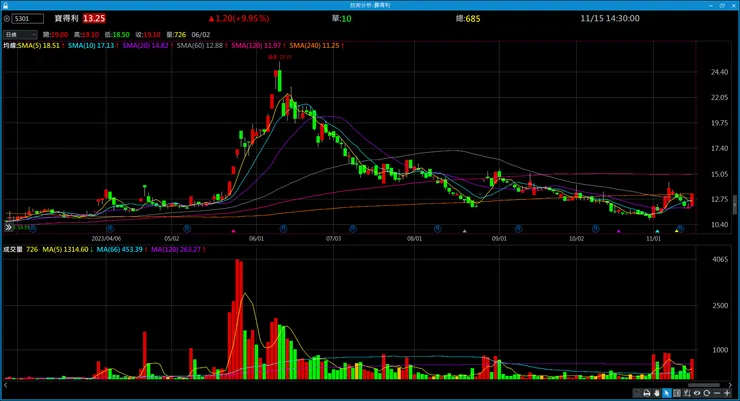Click the MA(66) 453.39 volume label
The width and height of the screenshot is (740, 401).
[119, 250]
